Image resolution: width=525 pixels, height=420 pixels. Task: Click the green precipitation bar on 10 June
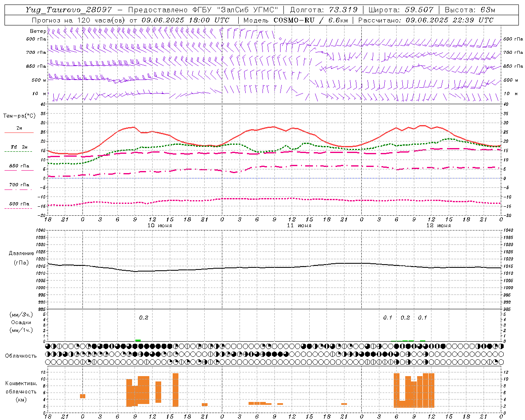(138, 340)
